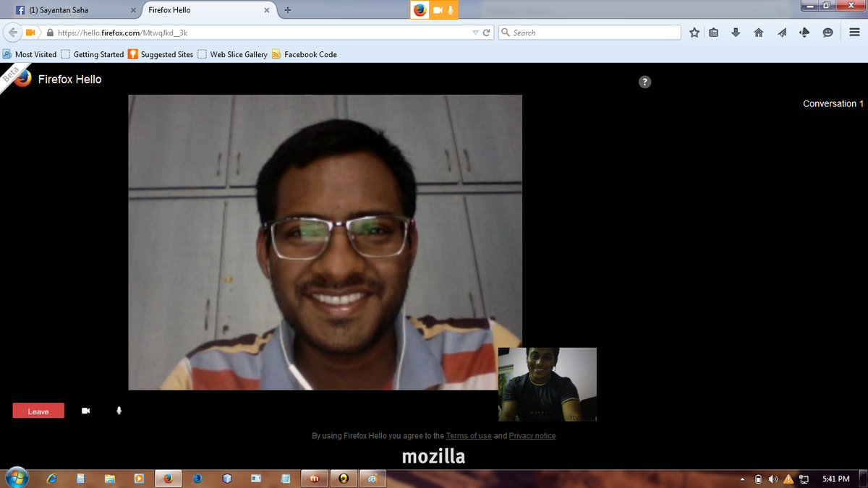Switch to the Sayantan Saha Facebook tab
The width and height of the screenshot is (868, 488).
(69, 9)
